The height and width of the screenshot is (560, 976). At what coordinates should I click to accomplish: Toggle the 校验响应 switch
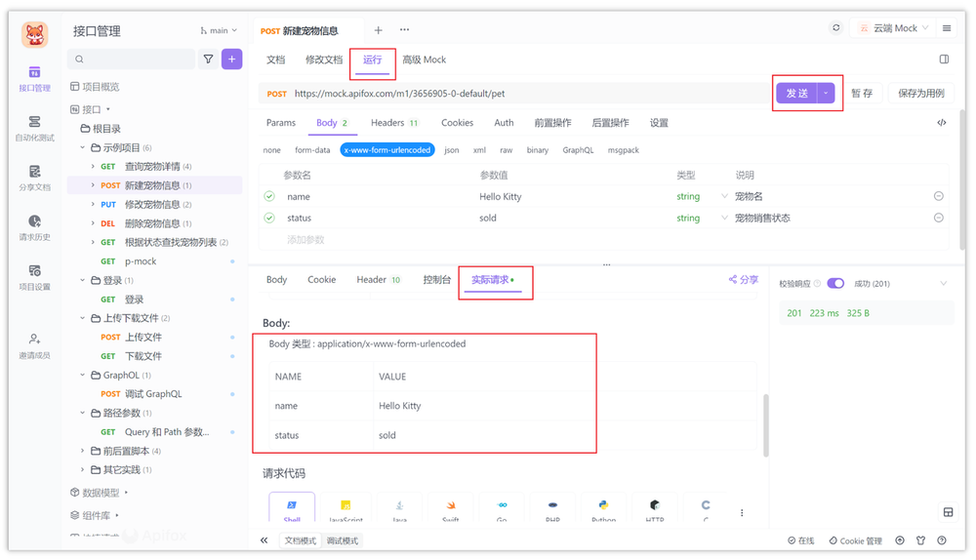[x=835, y=284]
